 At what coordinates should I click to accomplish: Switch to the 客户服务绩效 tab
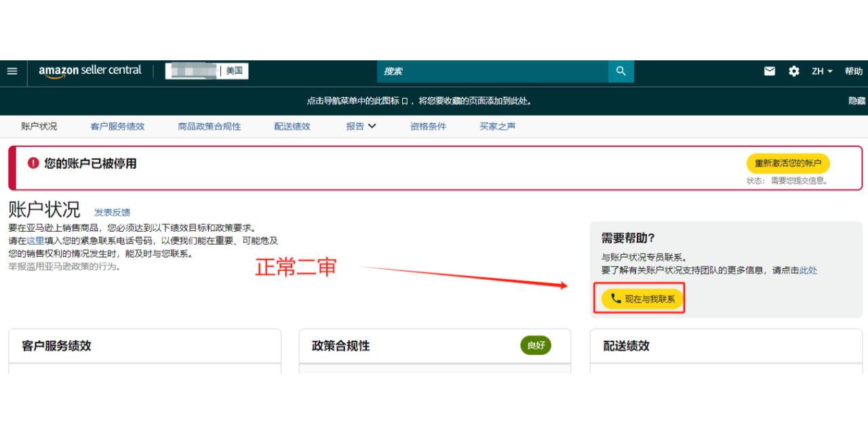pyautogui.click(x=117, y=126)
